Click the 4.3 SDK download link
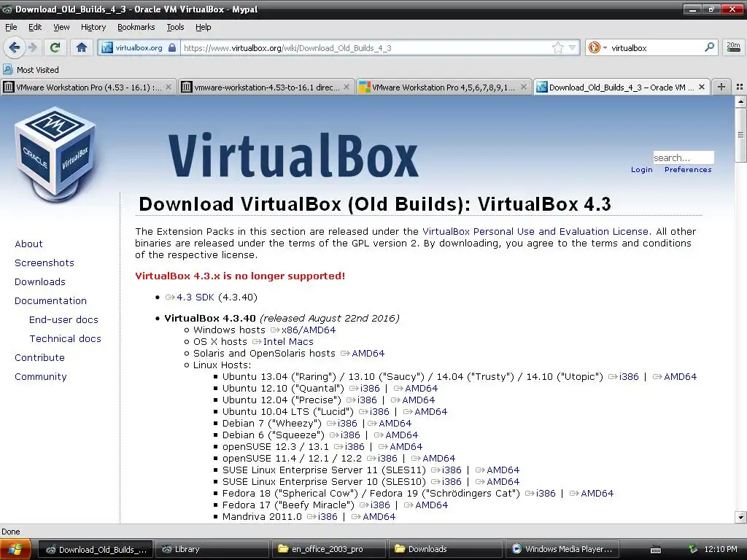747x560 pixels. tap(190, 297)
